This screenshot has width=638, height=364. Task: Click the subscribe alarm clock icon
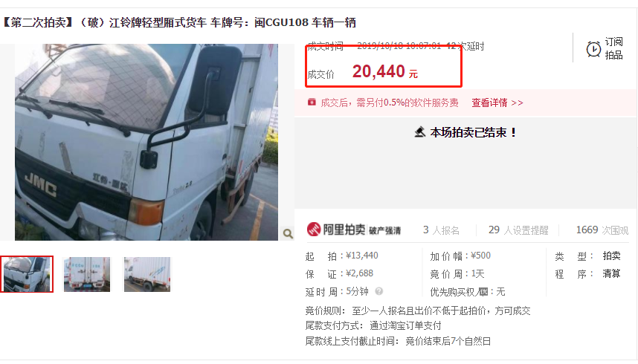pos(593,49)
